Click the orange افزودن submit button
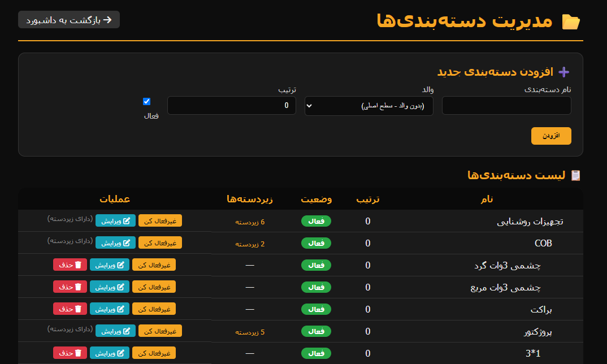The image size is (607, 364). [551, 136]
